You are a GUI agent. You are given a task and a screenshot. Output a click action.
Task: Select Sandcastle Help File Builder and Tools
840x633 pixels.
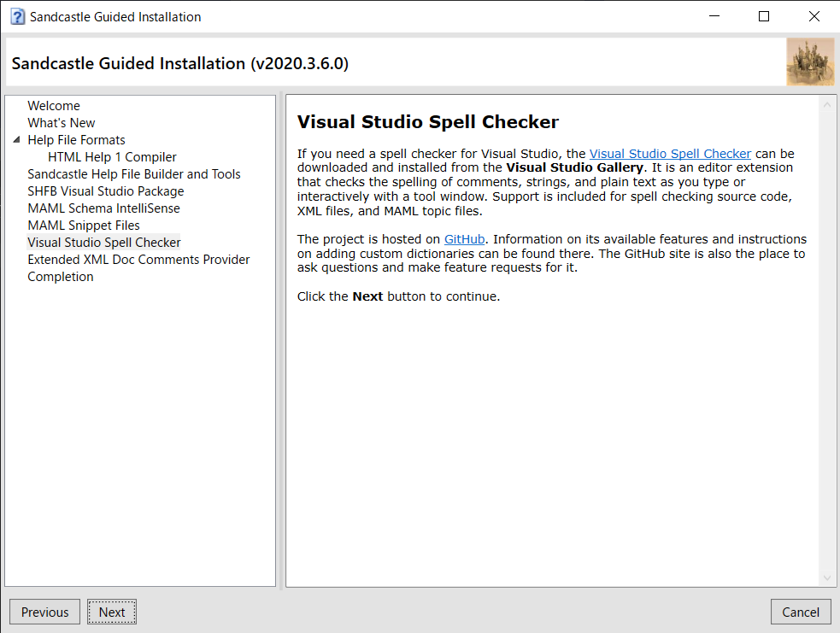(x=134, y=173)
